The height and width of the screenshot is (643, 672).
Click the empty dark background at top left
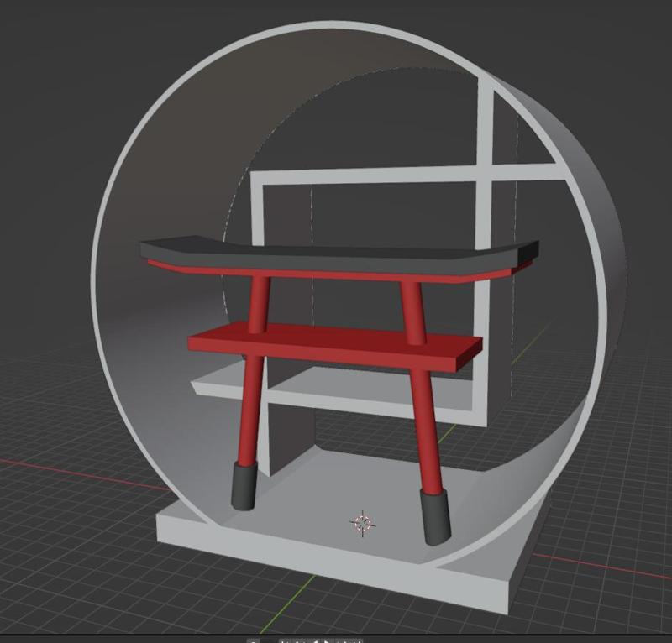(x=65, y=65)
